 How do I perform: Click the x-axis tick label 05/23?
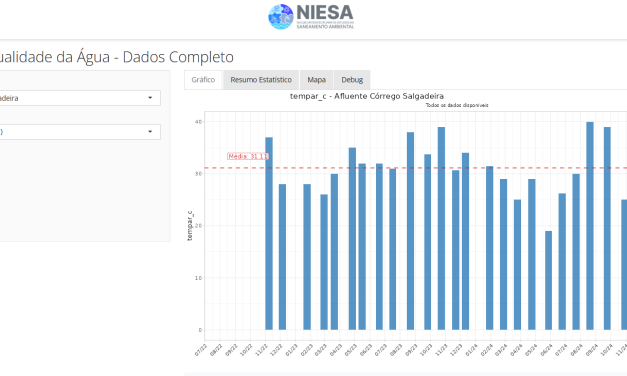click(351, 350)
